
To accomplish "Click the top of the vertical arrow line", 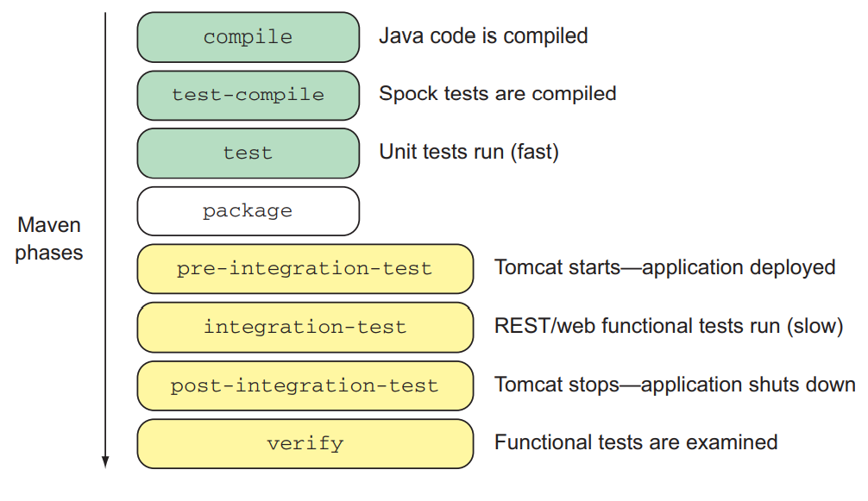I will pos(106,16).
